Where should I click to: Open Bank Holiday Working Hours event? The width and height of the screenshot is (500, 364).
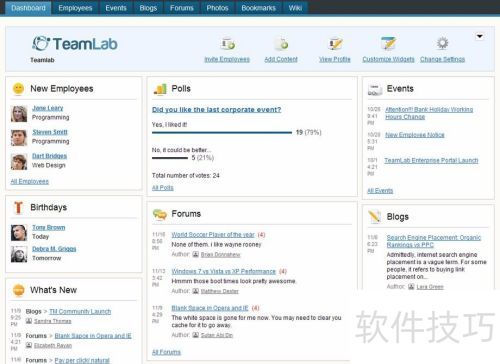coord(429,113)
